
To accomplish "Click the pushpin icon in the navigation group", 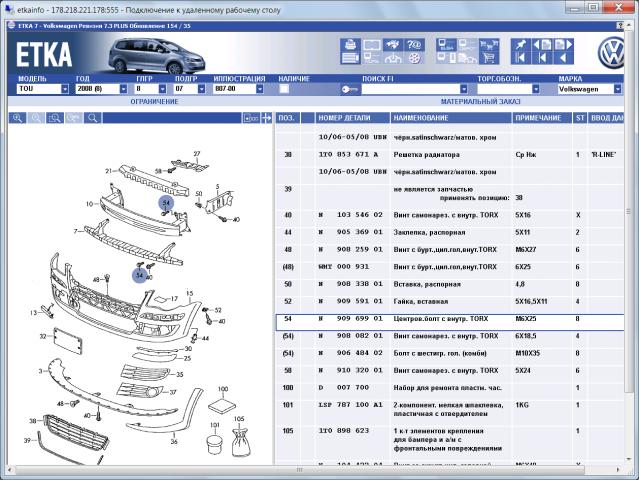I will coord(520,44).
